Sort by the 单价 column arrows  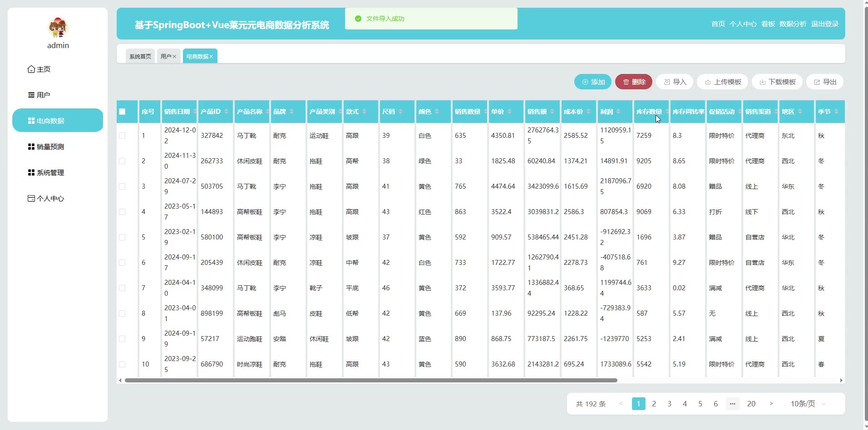click(509, 112)
